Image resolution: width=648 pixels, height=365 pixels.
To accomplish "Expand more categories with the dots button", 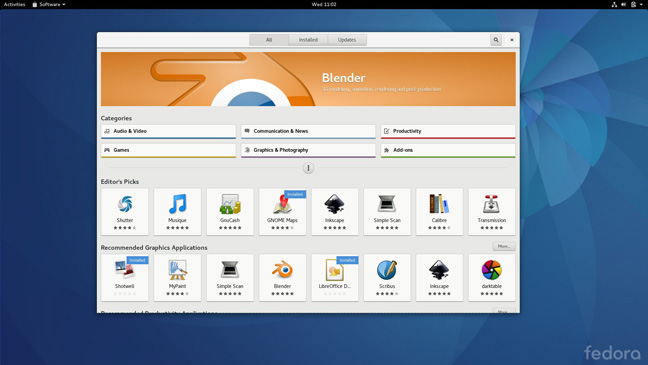I will (x=308, y=168).
